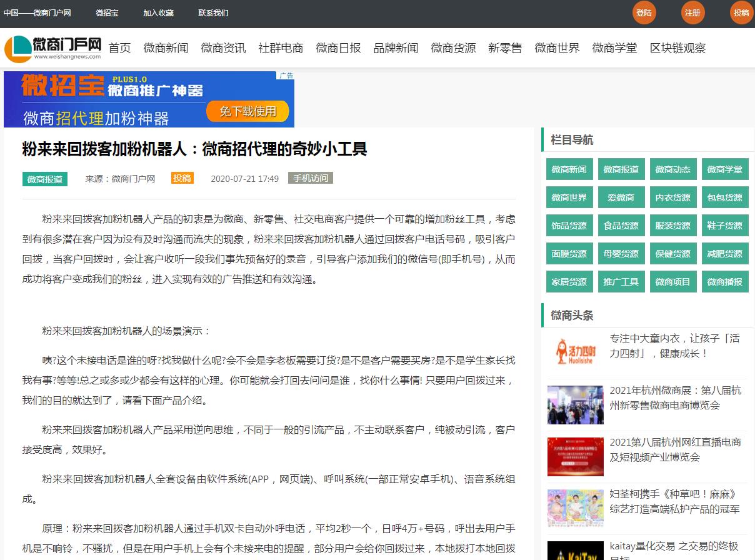Click the 微招宝 banner advertisement
This screenshot has width=755, height=560.
pos(149,99)
